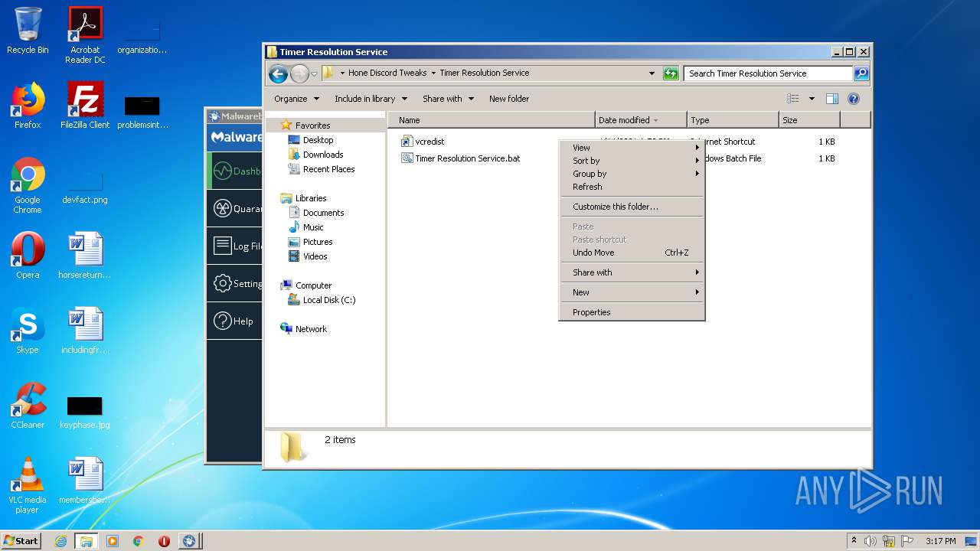Screen dimensions: 980x551
Task: Choose Customize this folder option
Action: tap(632, 207)
